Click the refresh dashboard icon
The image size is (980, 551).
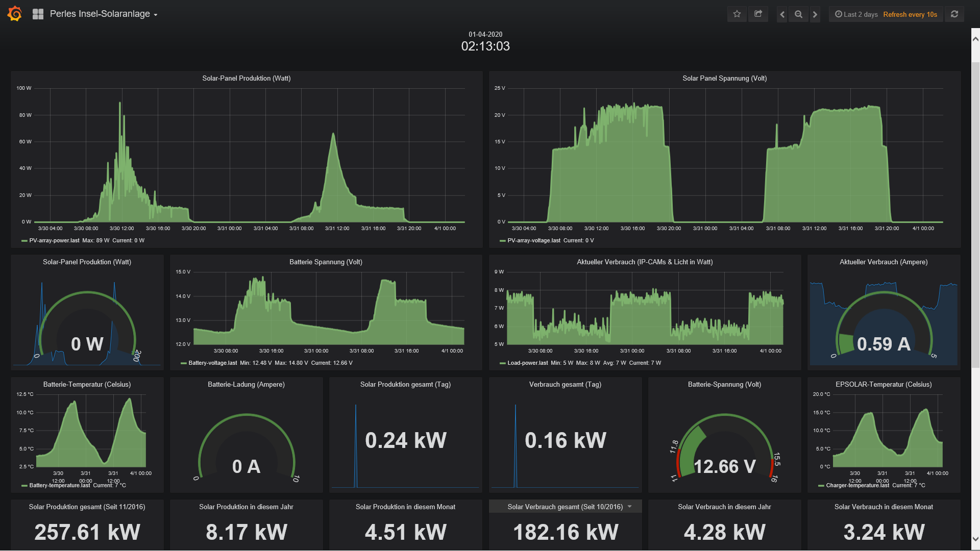coord(954,14)
